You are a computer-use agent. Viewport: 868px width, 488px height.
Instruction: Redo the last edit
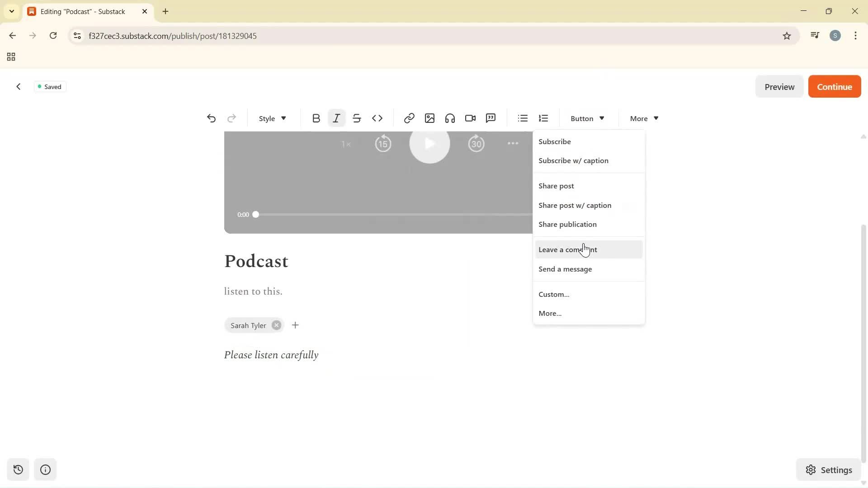[231, 118]
